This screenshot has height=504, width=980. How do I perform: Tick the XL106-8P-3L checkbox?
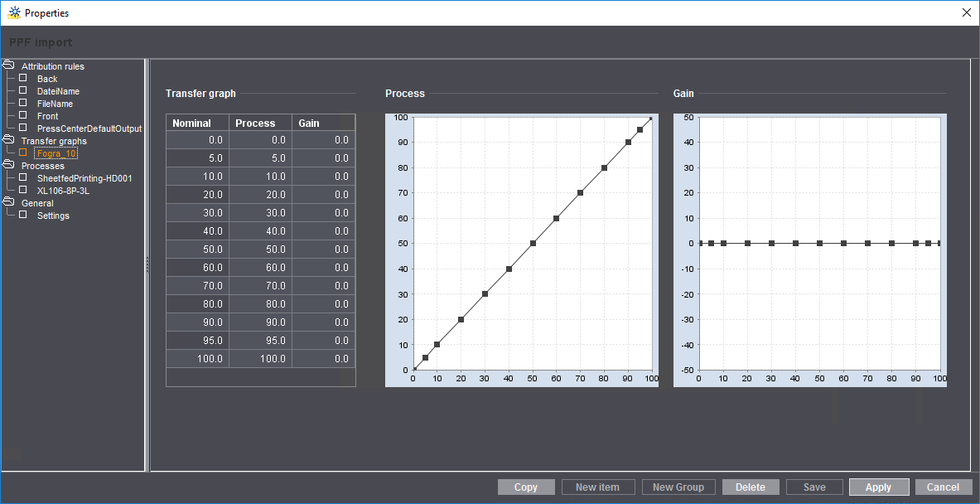(23, 190)
